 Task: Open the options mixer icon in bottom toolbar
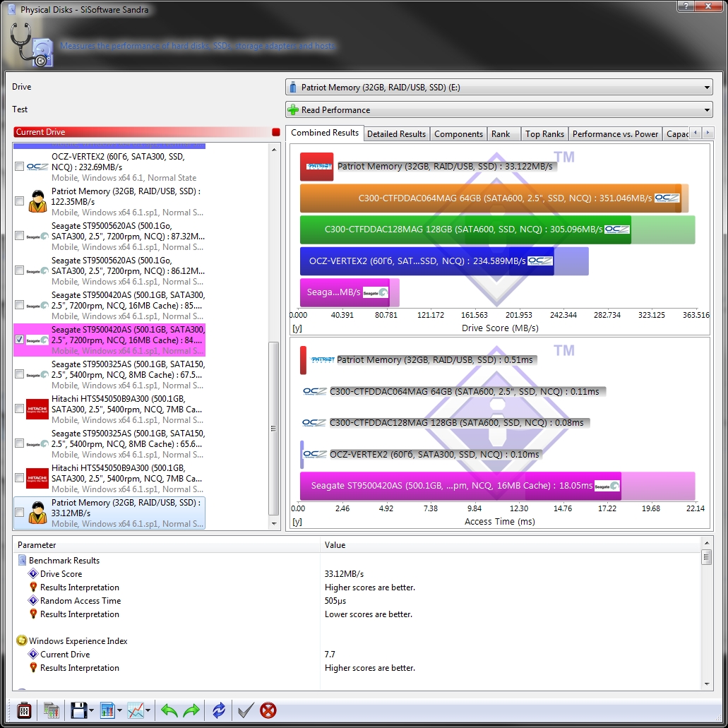24,710
